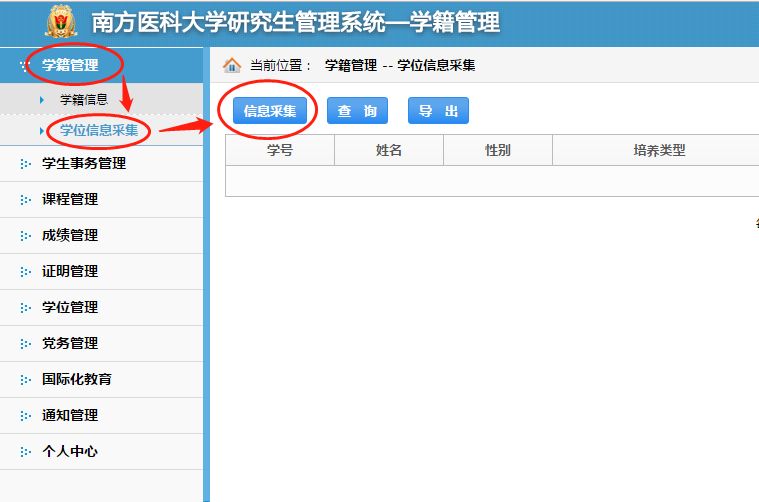Click the 查询 button
Screen dimensions: 759x502
pos(357,111)
